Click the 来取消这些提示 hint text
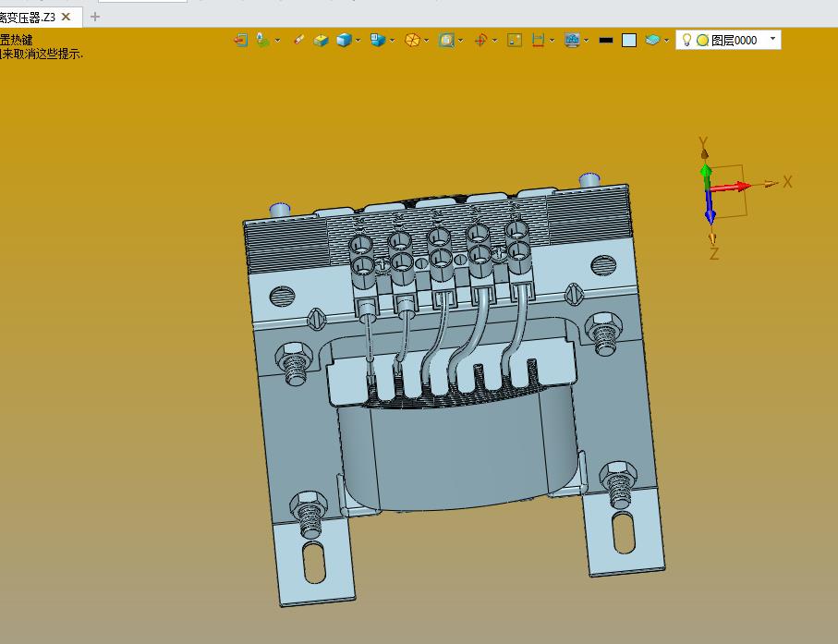This screenshot has height=644, width=838. click(x=43, y=54)
